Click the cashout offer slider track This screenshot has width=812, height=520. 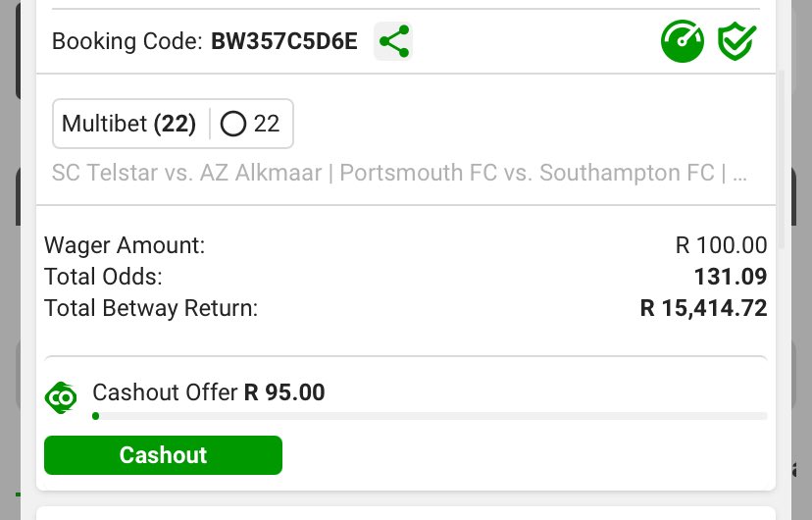coord(430,416)
